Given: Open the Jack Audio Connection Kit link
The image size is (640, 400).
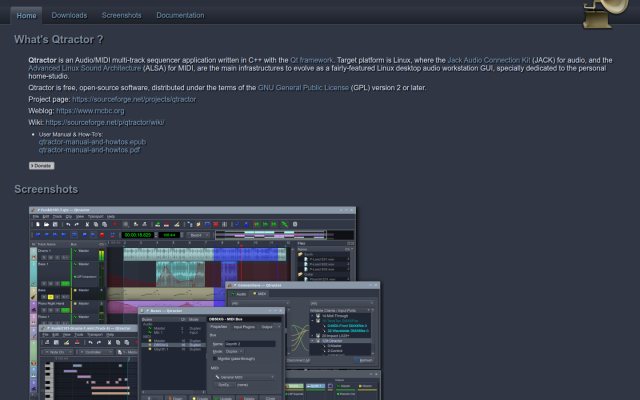Looking at the screenshot, I should (489, 60).
